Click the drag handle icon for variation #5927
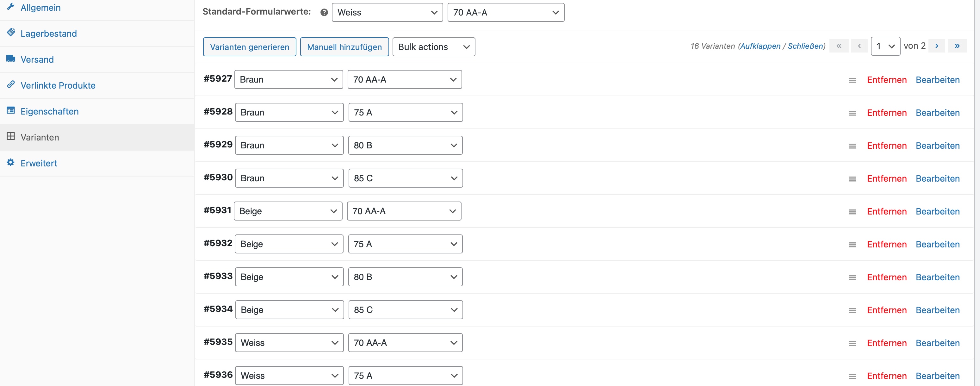This screenshot has height=386, width=980. tap(853, 80)
